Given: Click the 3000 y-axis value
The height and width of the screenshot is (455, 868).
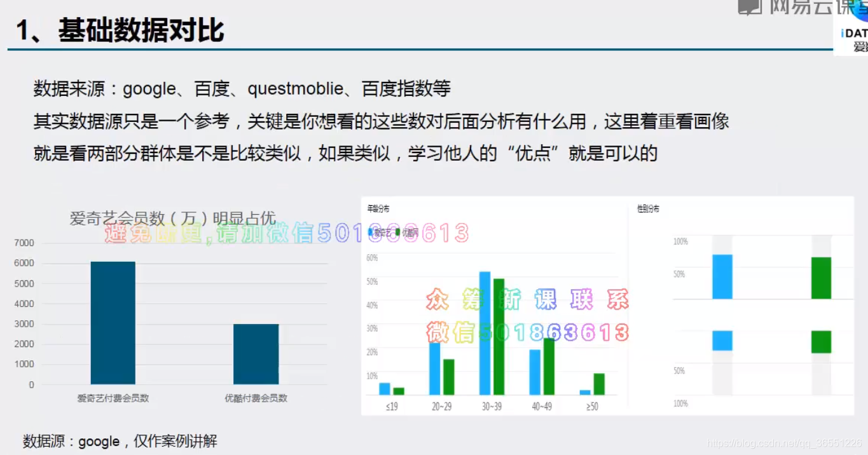Looking at the screenshot, I should coord(24,324).
